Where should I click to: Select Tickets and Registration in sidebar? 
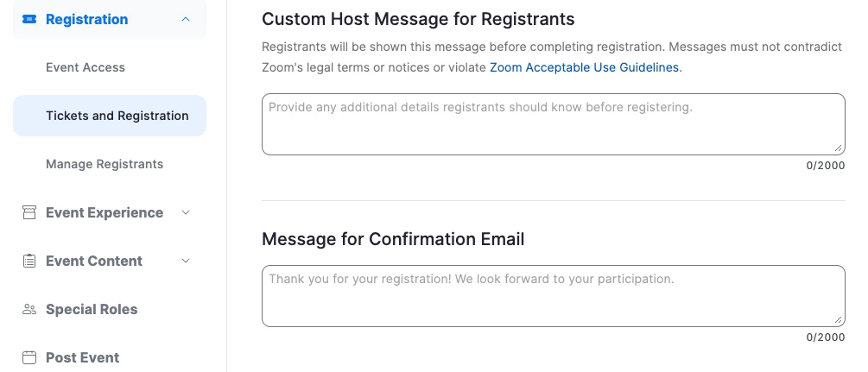click(x=117, y=116)
